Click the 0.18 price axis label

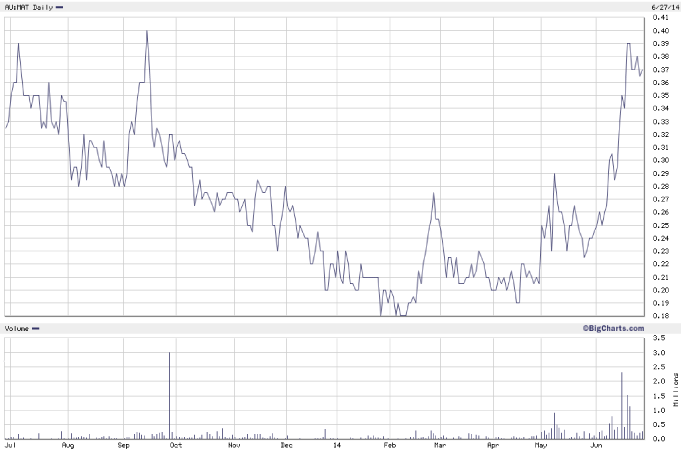(x=661, y=316)
